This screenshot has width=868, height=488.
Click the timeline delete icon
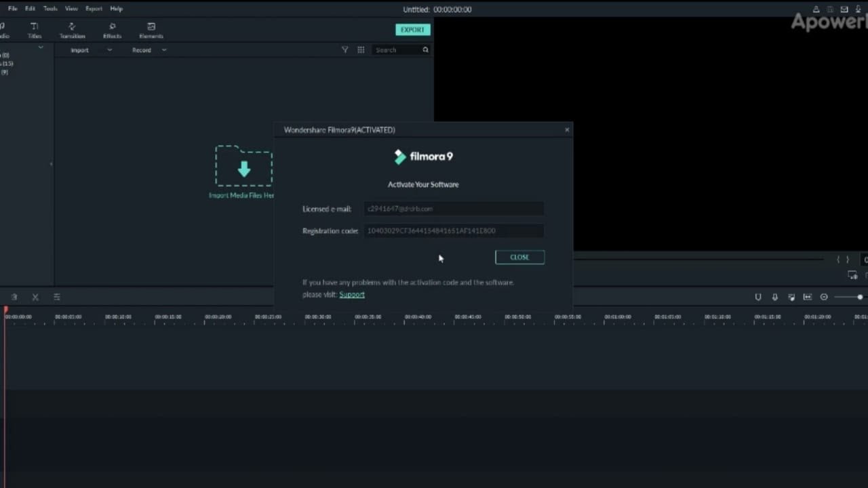pos(14,297)
